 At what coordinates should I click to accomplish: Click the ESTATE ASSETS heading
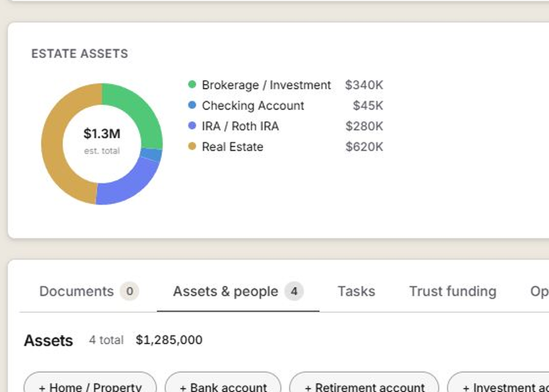[x=80, y=54]
